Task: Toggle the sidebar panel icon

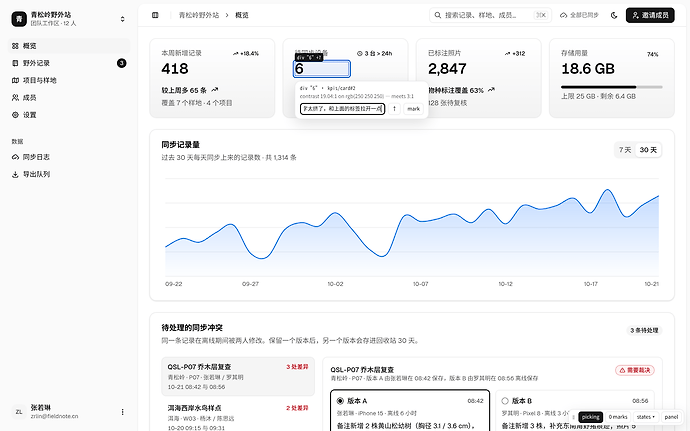Action: [155, 15]
